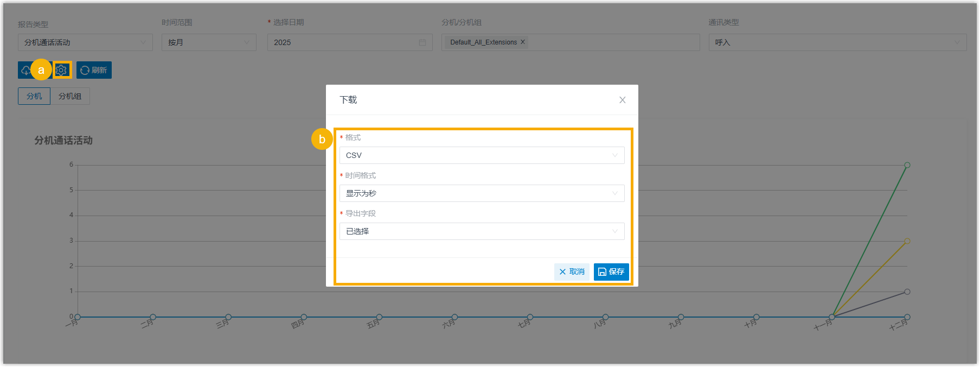Expand the 时间格式 dropdown
The height and width of the screenshot is (367, 980).
(482, 193)
